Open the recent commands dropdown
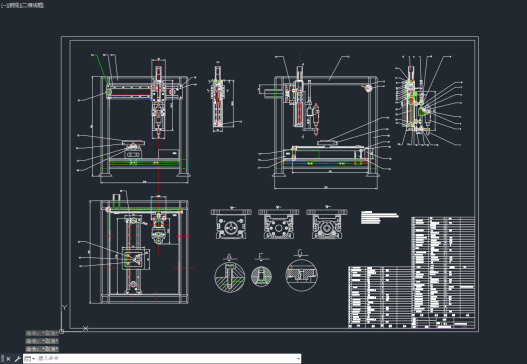The image size is (527, 364). coord(30,359)
